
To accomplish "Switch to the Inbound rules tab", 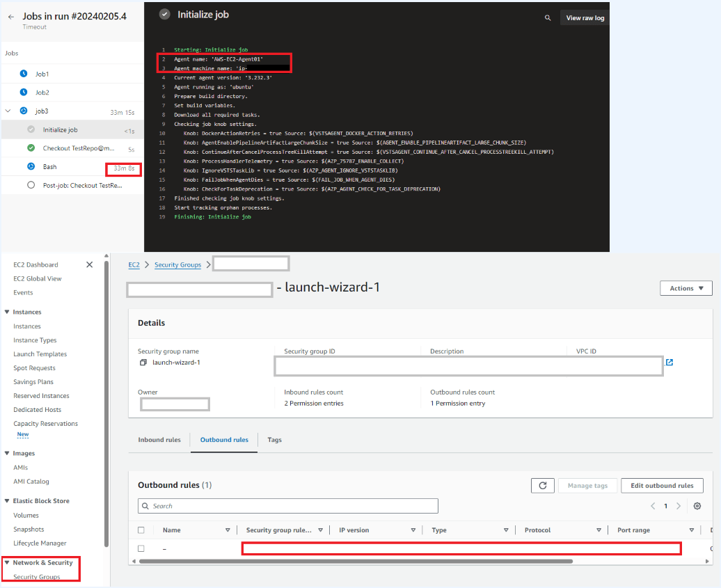I will (x=159, y=440).
